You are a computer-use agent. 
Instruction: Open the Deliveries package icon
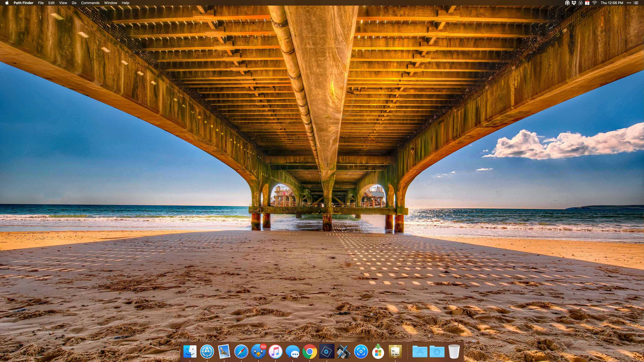(x=395, y=351)
